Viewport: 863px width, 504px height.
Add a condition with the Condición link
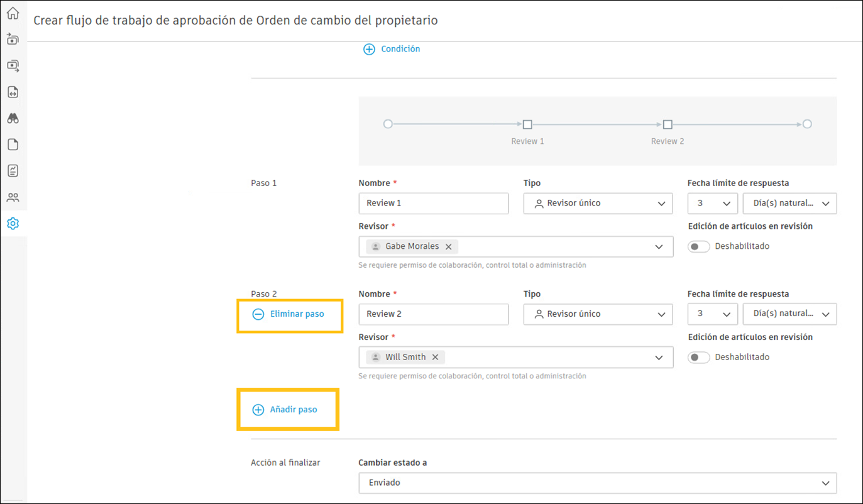click(x=391, y=48)
